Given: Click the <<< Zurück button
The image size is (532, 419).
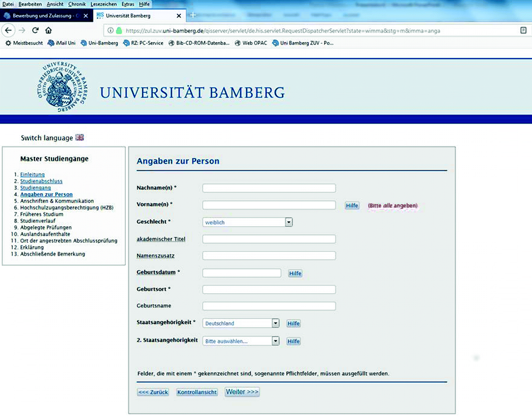Looking at the screenshot, I should [x=153, y=392].
